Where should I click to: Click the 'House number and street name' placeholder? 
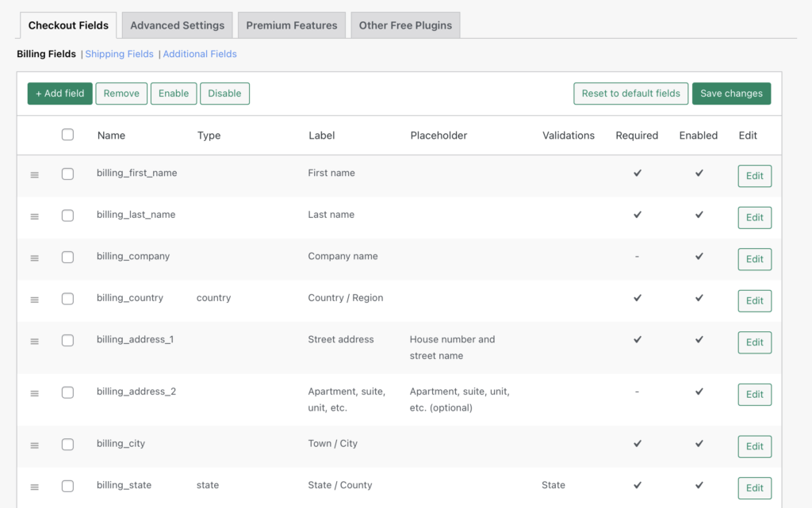pos(452,348)
